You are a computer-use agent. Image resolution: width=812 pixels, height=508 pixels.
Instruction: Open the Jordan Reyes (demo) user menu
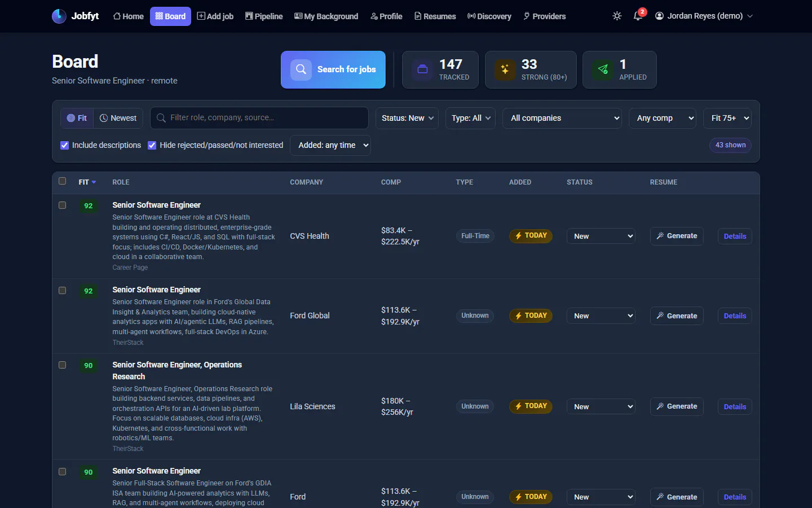(x=704, y=16)
